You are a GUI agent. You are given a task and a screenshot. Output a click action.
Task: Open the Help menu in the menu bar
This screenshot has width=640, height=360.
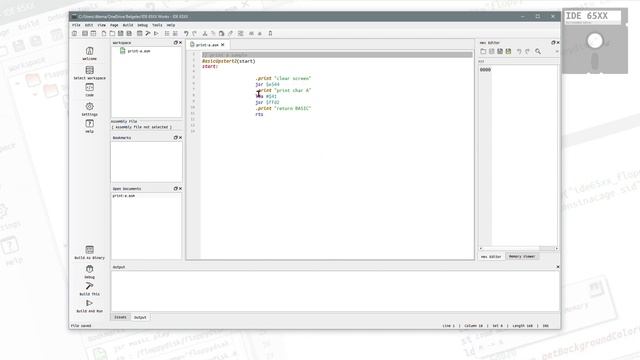tap(171, 25)
